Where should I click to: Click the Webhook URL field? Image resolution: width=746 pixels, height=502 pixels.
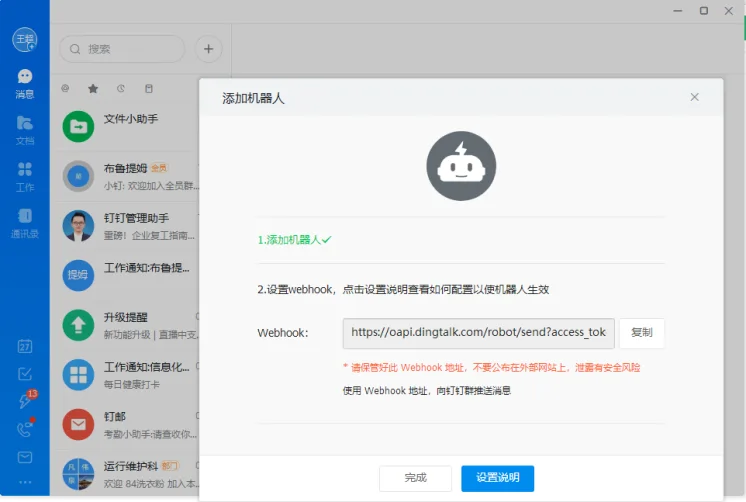coord(478,333)
